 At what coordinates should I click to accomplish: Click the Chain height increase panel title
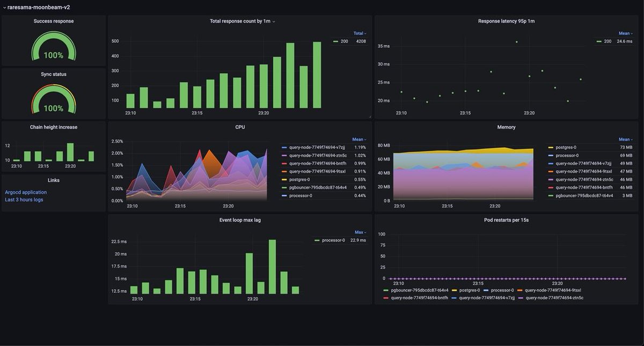[x=54, y=127]
